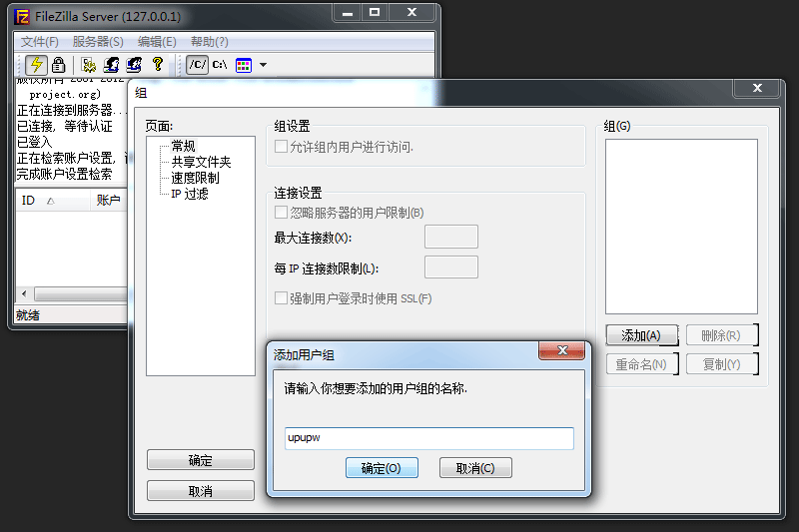Select 速度限制 page in tree

195,178
